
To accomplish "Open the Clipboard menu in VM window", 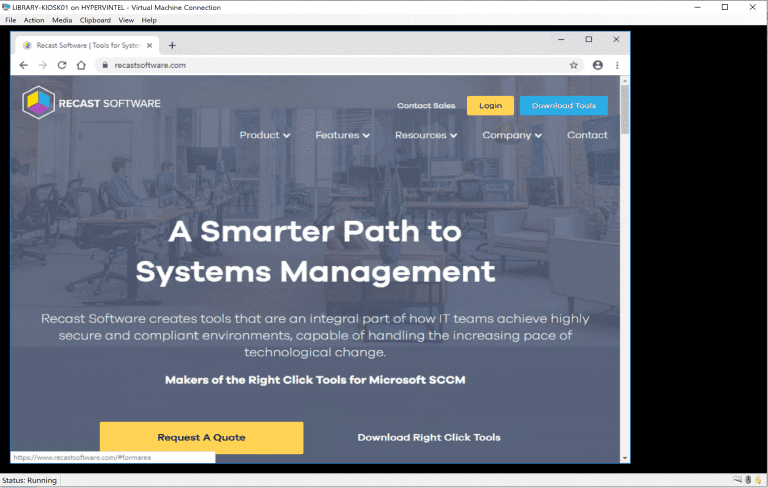I will point(95,20).
